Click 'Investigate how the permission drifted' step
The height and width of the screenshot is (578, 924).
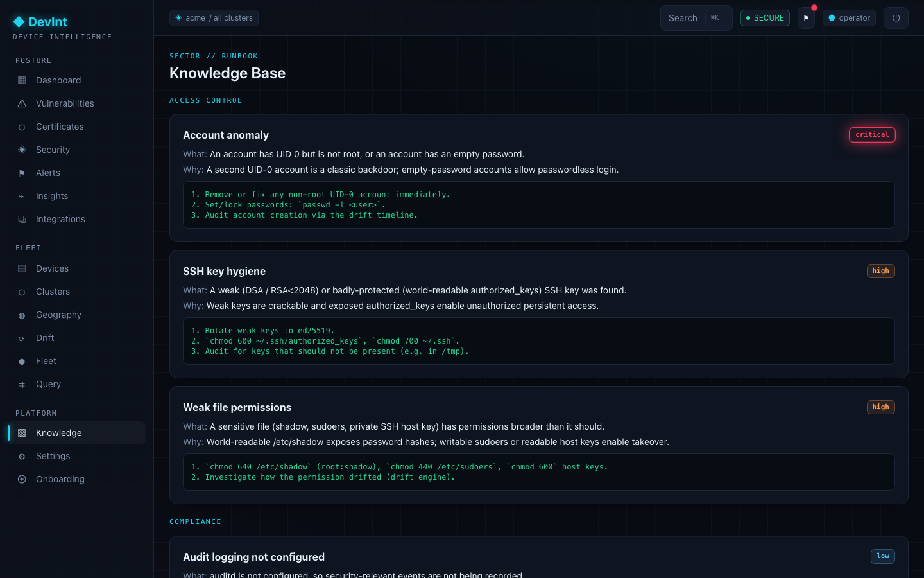click(323, 477)
